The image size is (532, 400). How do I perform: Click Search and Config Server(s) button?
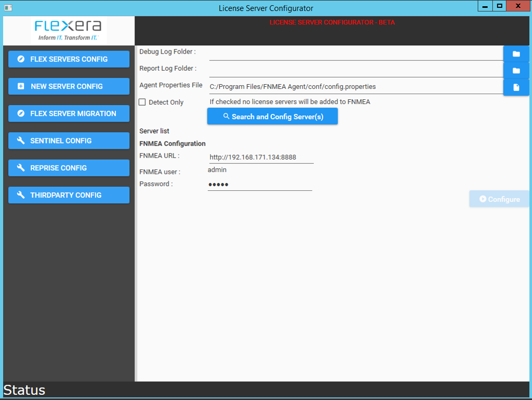coord(272,117)
